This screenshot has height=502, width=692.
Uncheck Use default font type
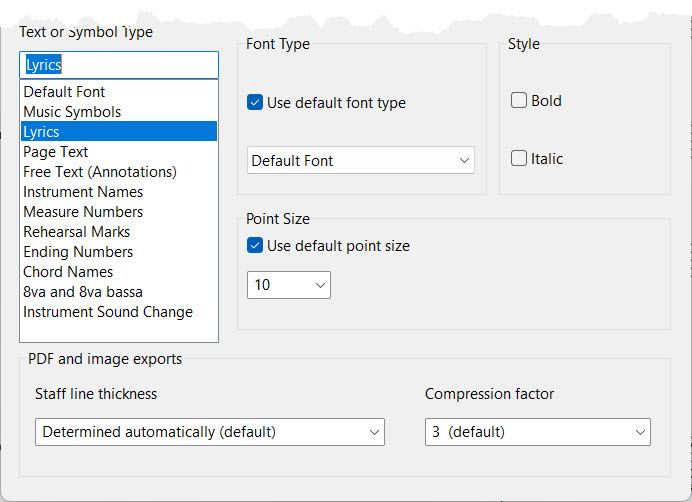pyautogui.click(x=255, y=102)
